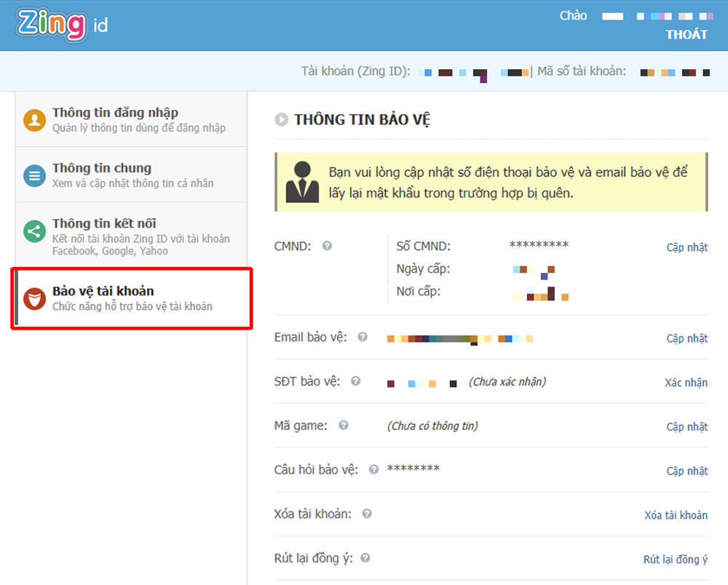This screenshot has height=585, width=728.
Task: Click the Rút lại đồng ý link on the right
Action: coord(675,560)
